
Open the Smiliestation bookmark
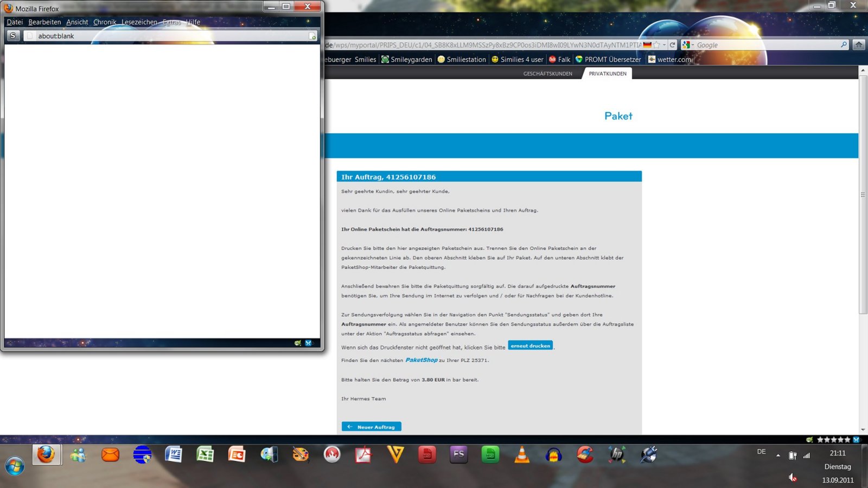pyautogui.click(x=462, y=60)
